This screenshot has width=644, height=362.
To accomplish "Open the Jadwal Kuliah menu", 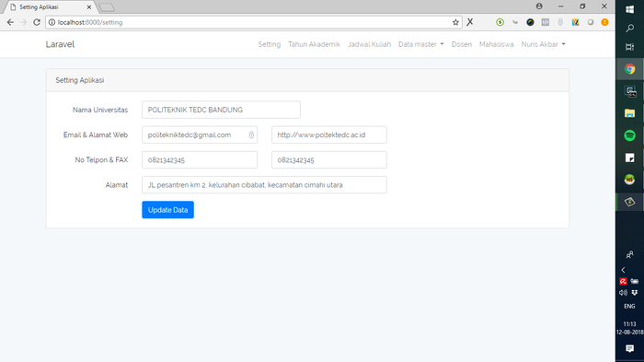I will click(369, 44).
